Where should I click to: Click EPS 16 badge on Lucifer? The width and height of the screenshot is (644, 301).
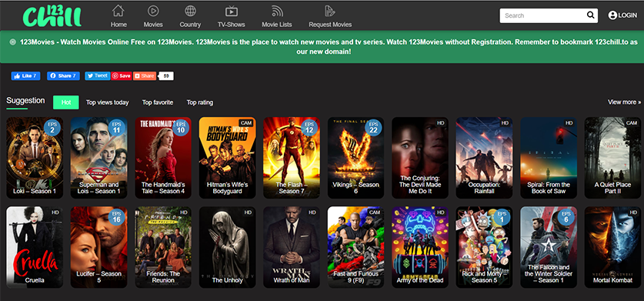pos(116,216)
